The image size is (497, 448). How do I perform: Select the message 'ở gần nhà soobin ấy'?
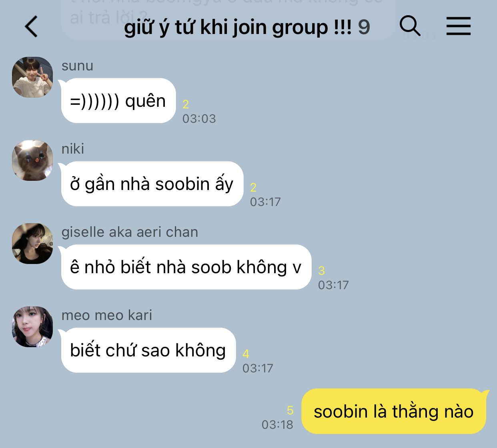pos(152,184)
